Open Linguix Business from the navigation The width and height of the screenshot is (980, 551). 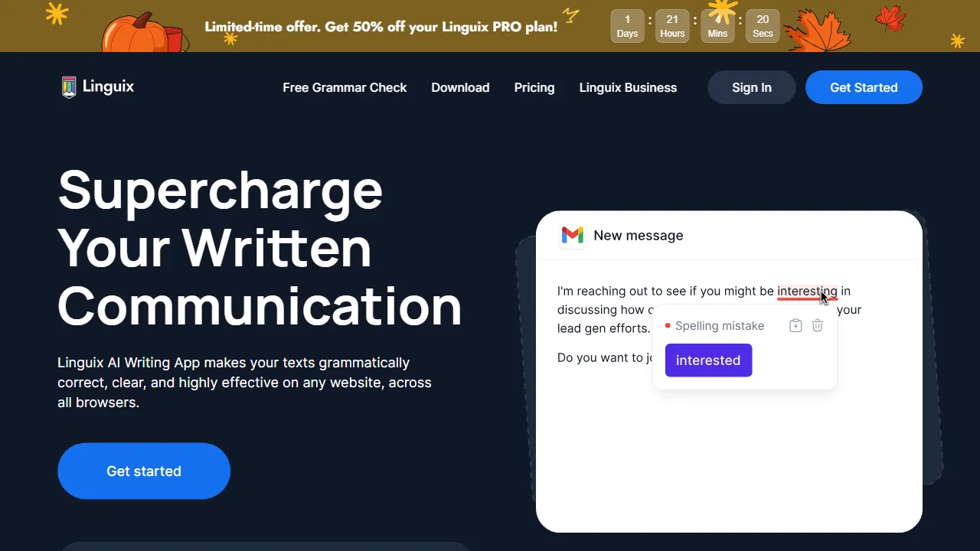click(628, 87)
